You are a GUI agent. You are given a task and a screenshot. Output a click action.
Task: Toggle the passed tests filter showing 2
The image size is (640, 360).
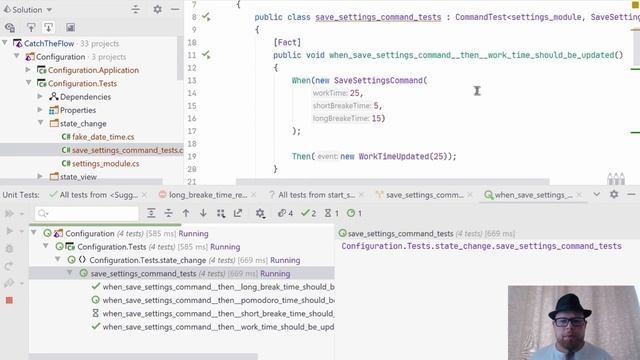click(x=309, y=213)
